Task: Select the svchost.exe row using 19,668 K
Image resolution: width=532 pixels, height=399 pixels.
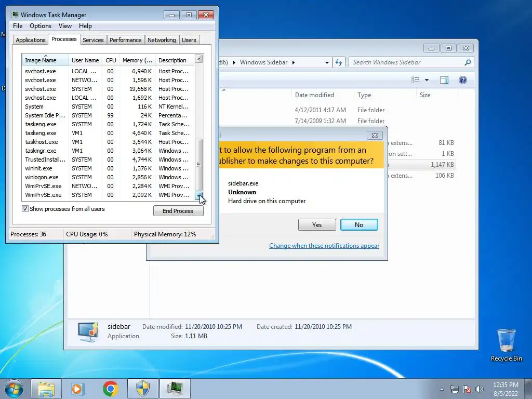Action: [x=108, y=89]
